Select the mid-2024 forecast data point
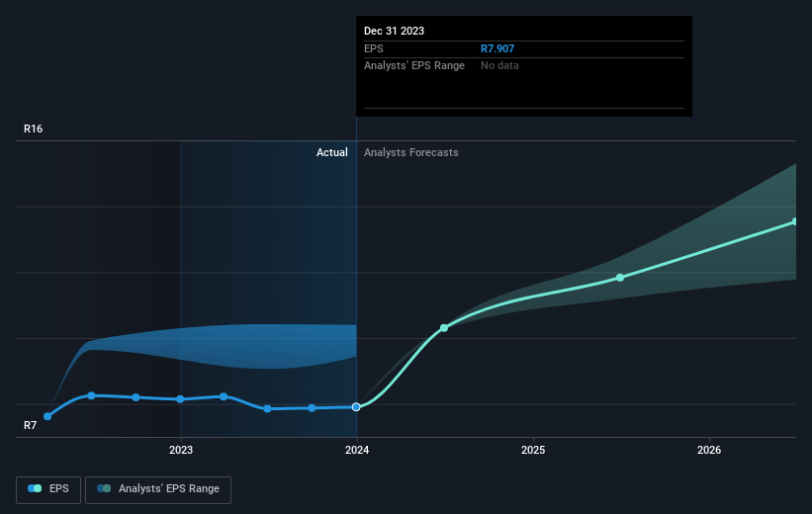The height and width of the screenshot is (514, 812). [x=444, y=328]
